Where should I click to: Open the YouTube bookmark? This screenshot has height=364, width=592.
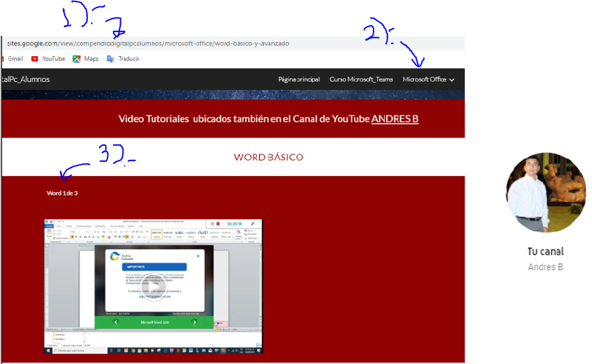pos(48,59)
